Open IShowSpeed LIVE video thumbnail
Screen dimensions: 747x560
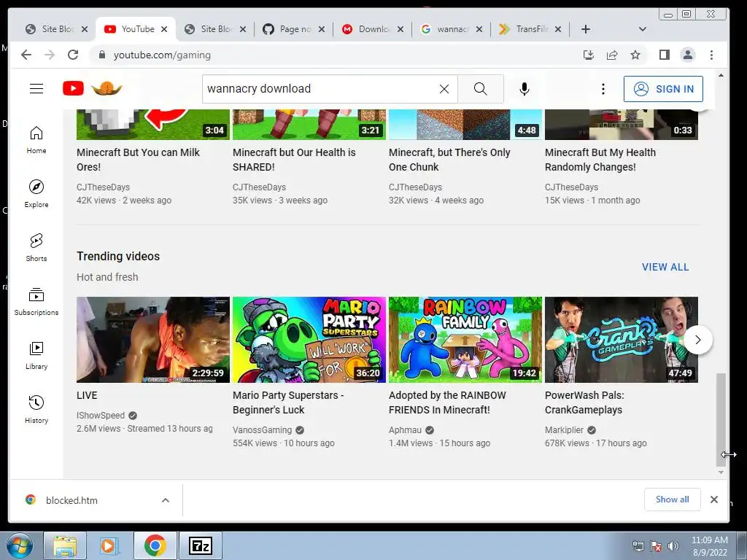coord(153,340)
